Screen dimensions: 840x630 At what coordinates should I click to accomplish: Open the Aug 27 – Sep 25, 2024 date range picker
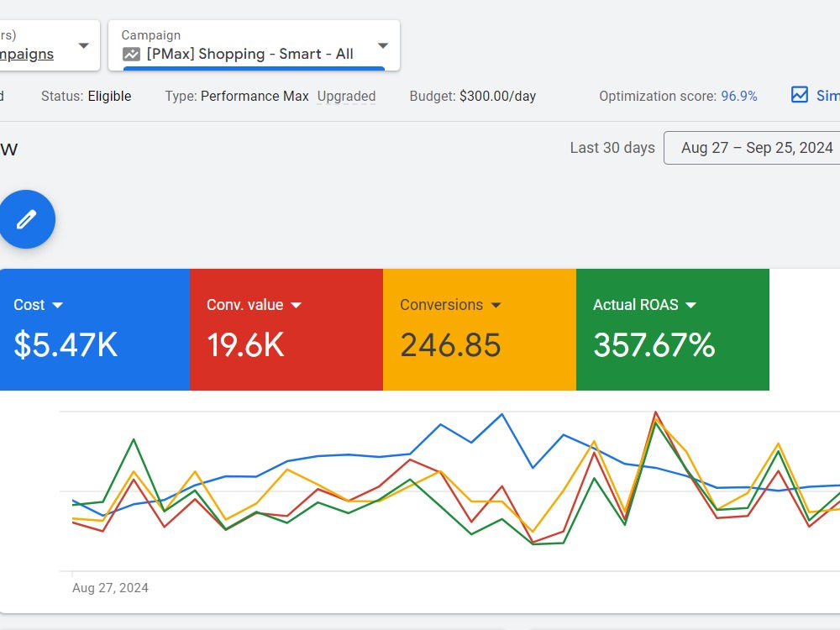[x=752, y=148]
